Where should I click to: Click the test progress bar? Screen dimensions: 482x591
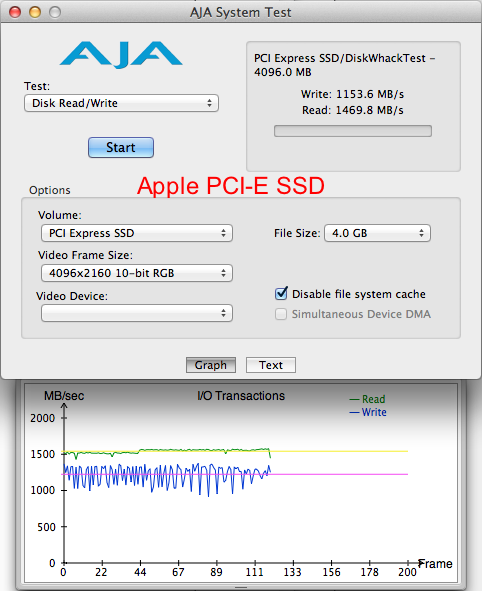point(353,131)
